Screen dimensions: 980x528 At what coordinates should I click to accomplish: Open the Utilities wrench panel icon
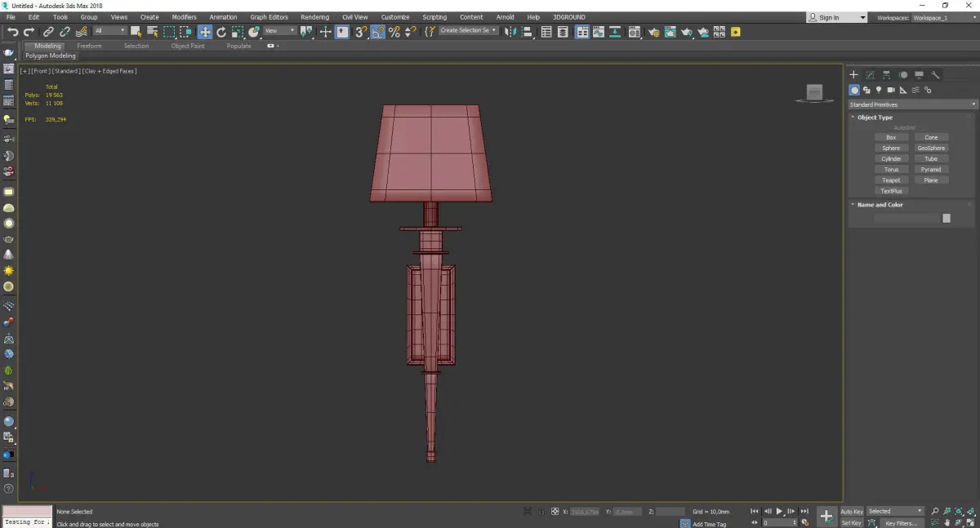(x=935, y=74)
